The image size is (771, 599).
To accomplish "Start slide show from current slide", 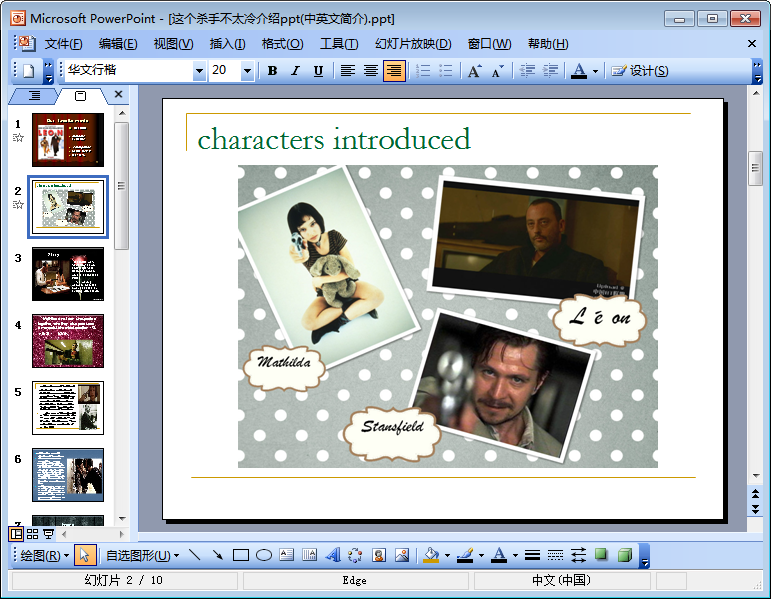I will (x=48, y=534).
